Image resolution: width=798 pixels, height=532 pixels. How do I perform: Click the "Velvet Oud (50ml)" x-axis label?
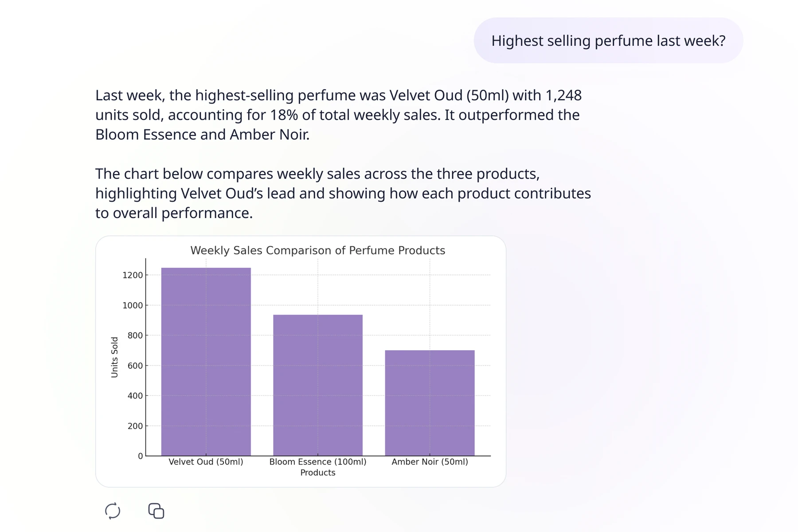206,462
